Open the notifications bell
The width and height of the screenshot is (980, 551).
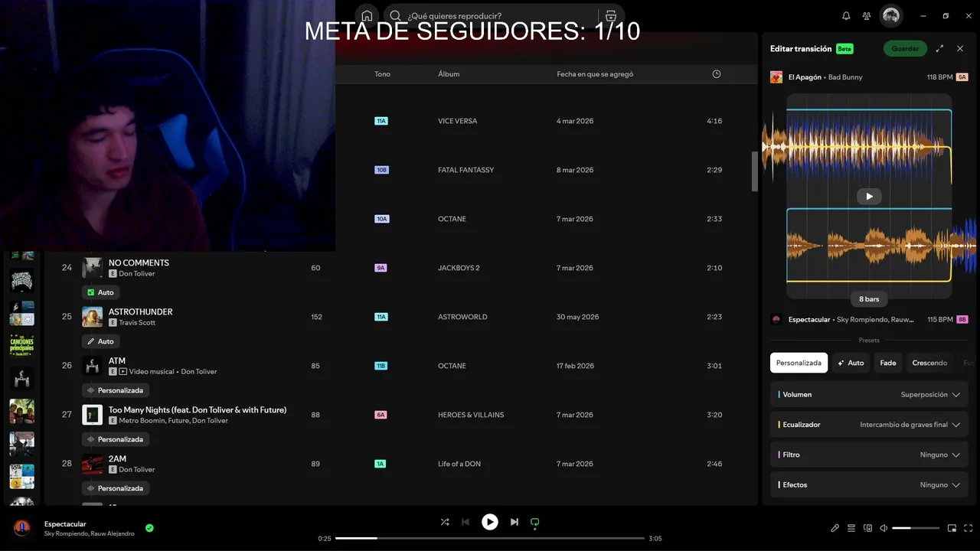tap(846, 16)
